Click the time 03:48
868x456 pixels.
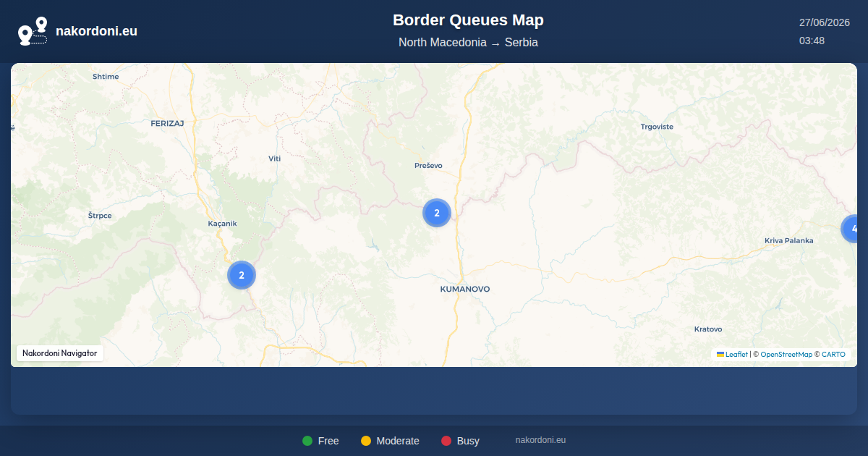coord(812,41)
